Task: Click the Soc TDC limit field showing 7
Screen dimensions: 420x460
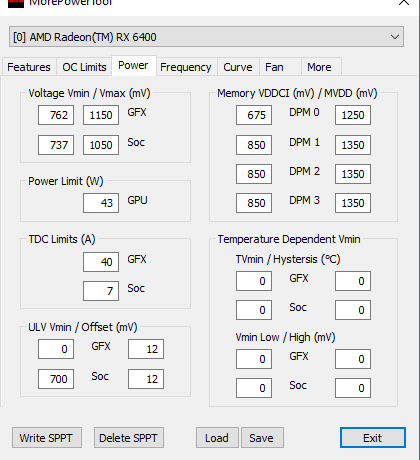Action: (101, 291)
